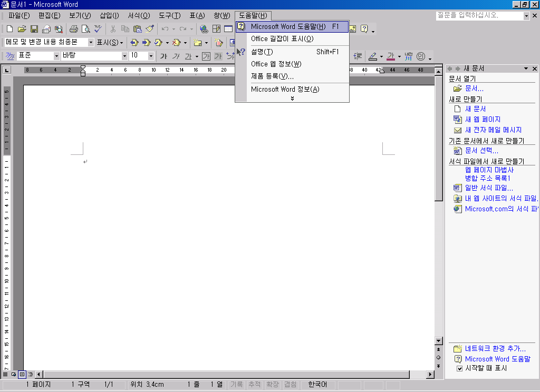540x392 pixels.
Task: Switch to Normal view button
Action: click(x=5, y=374)
